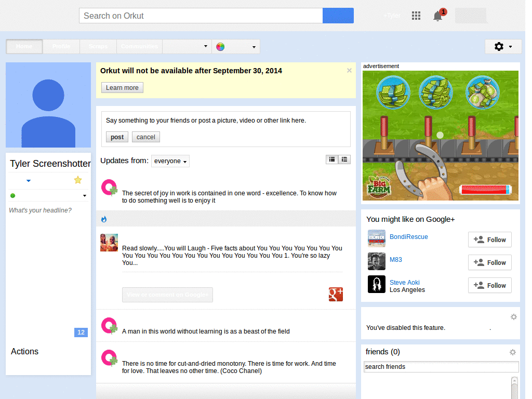This screenshot has width=532, height=399.
Task: Select the Profile tab
Action: pyautogui.click(x=61, y=46)
